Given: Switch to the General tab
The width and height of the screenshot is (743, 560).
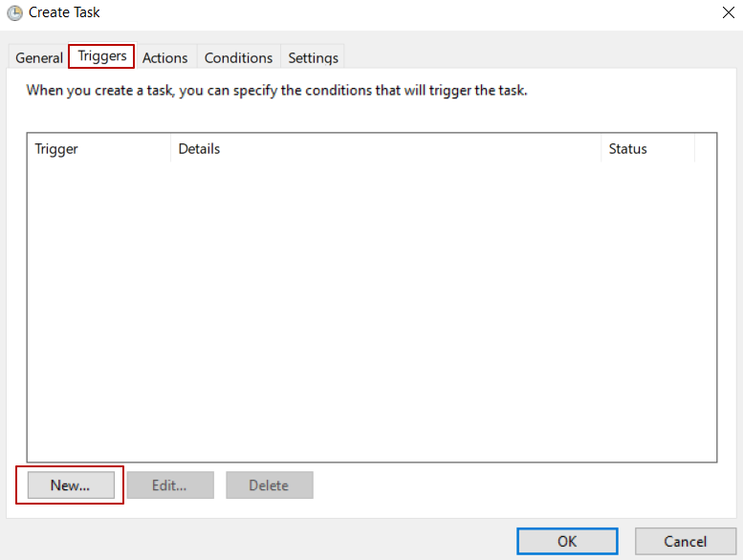Looking at the screenshot, I should coord(39,58).
